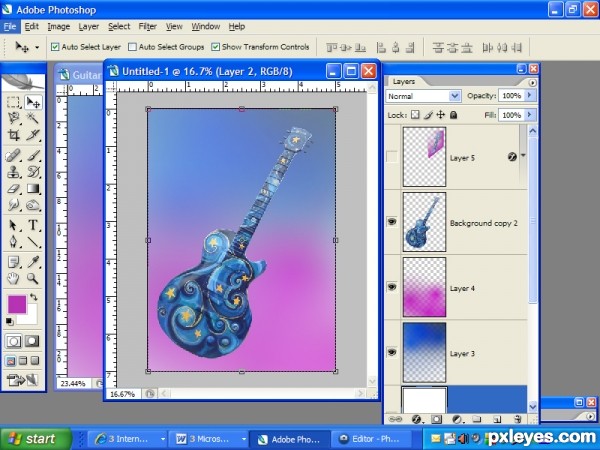The width and height of the screenshot is (600, 450).
Task: Select the Lasso tool
Action: (13, 118)
